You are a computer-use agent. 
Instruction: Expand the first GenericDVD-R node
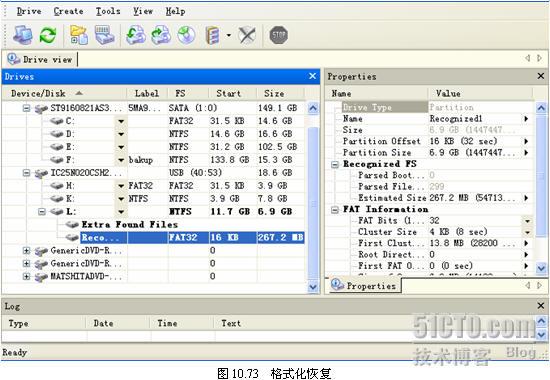tap(26, 251)
